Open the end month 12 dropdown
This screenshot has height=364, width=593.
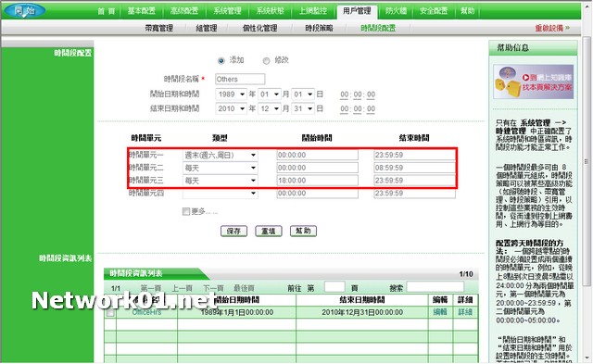pos(270,108)
